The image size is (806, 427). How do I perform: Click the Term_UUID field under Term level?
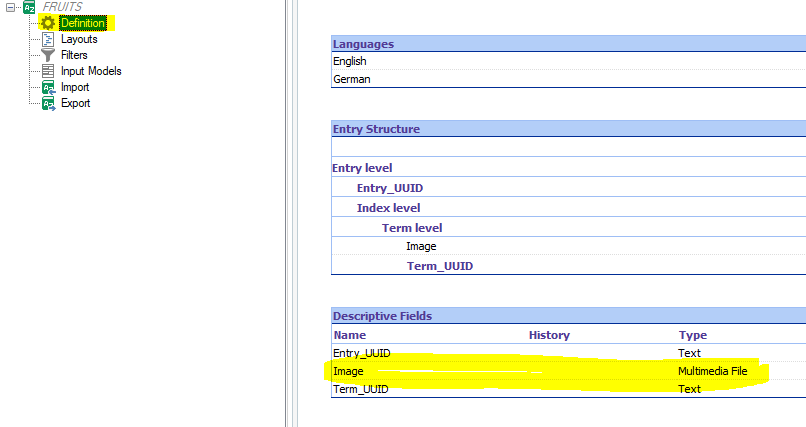pyautogui.click(x=439, y=266)
